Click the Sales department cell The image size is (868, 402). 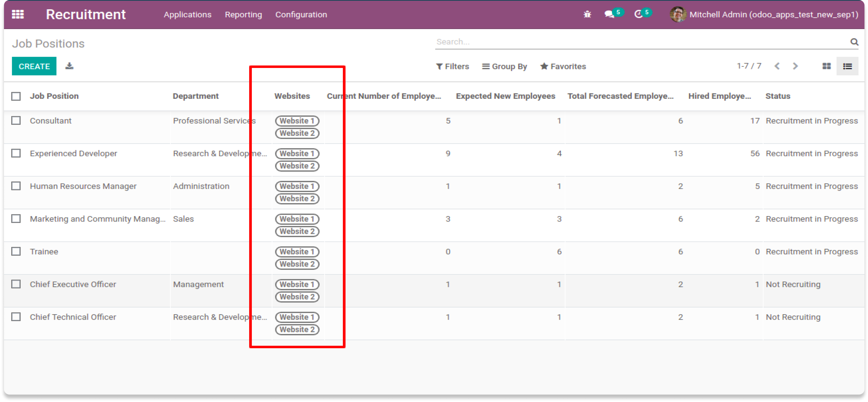coord(183,219)
